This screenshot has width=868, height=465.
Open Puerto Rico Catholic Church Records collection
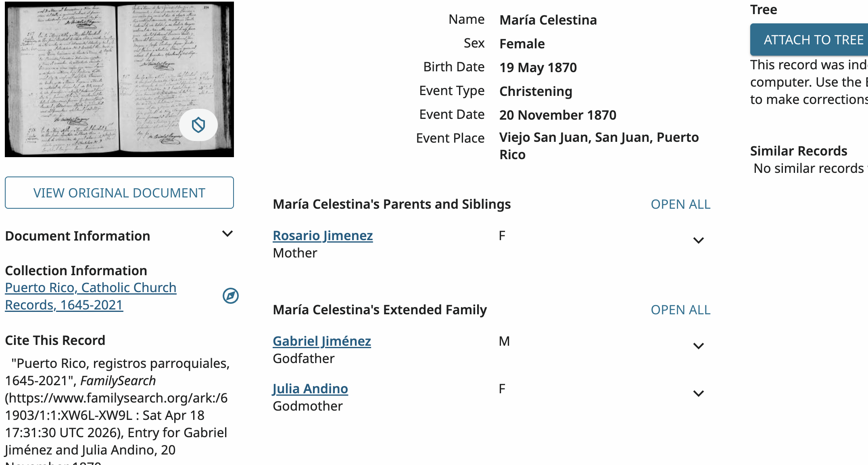coord(91,296)
